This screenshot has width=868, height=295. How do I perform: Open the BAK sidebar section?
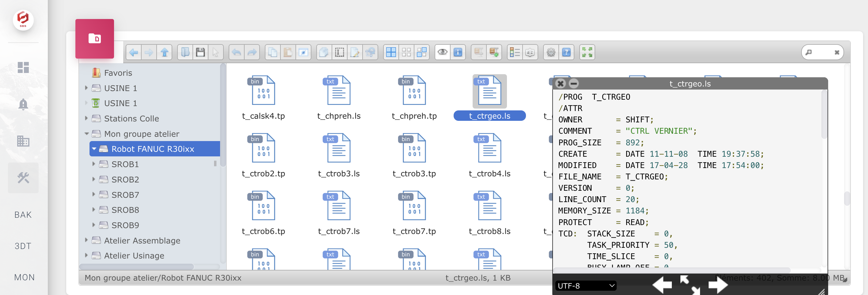[23, 215]
